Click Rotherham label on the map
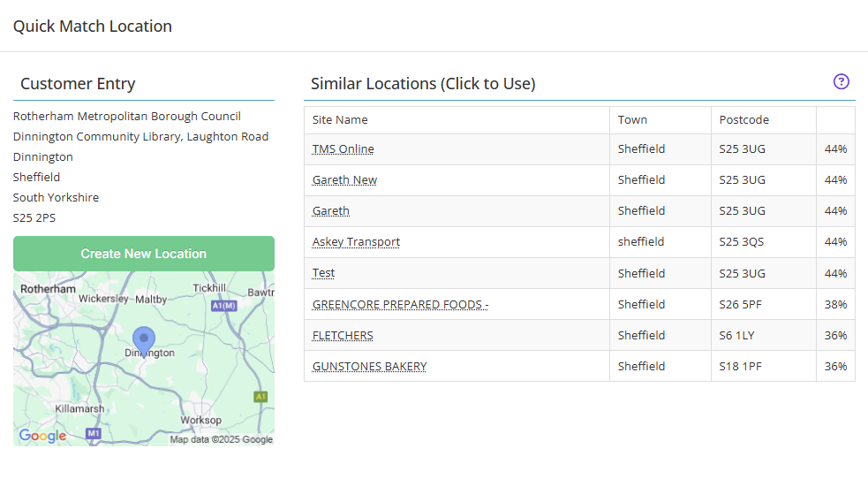This screenshot has height=479, width=868. point(49,289)
